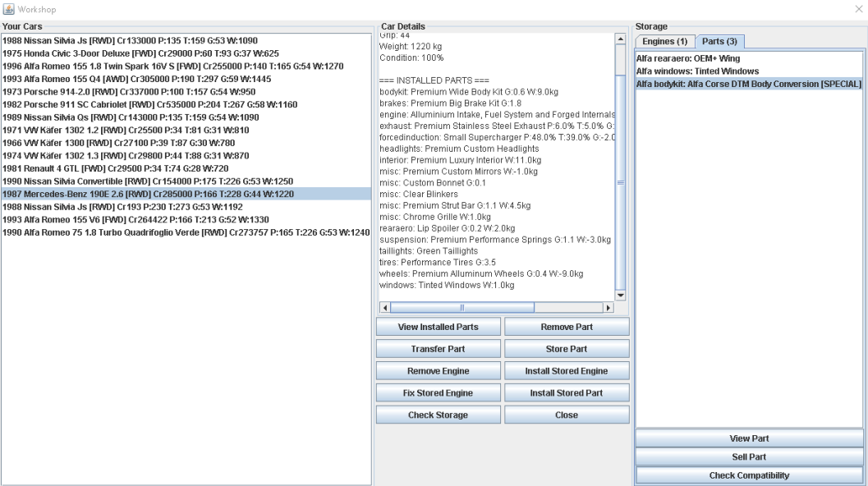Click the misc: Chrome Grille line
Viewport: 868px width, 486px height.
[x=435, y=217]
